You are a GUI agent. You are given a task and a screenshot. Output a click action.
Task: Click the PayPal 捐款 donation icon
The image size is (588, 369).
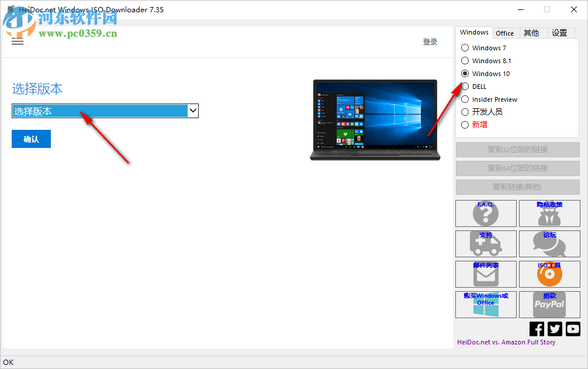[x=549, y=305]
